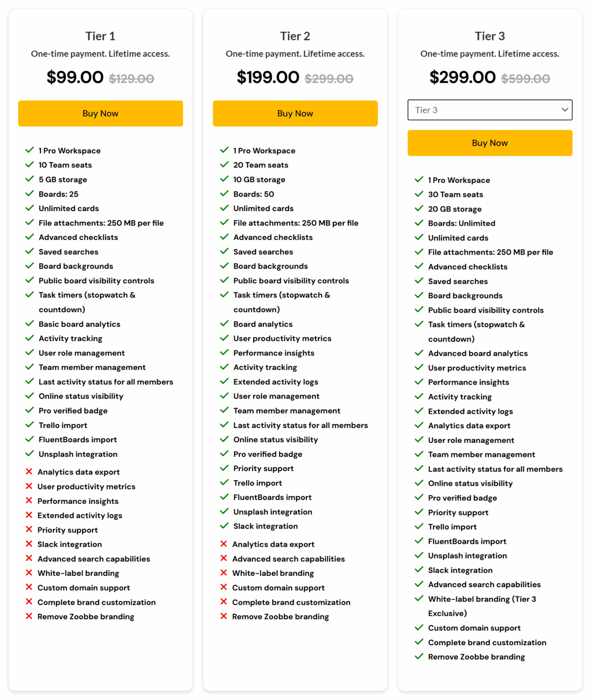592x700 pixels.
Task: Click the red X beside Tier 2 Custom domain support
Action: coord(224,587)
